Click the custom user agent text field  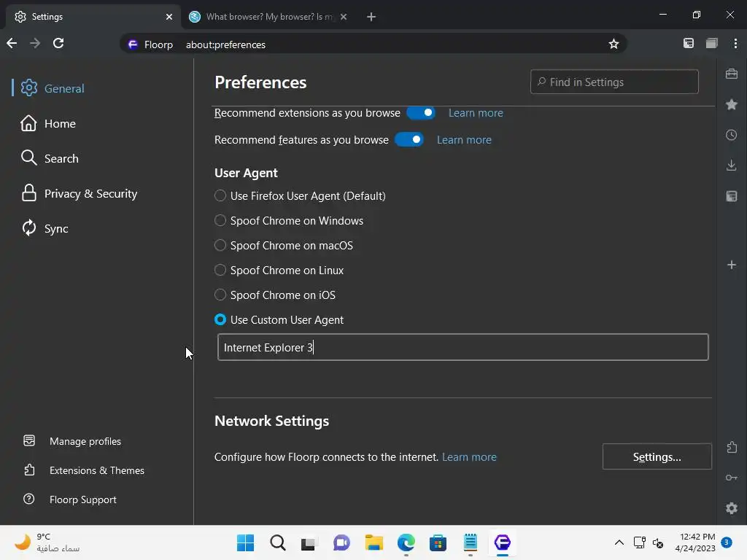click(x=463, y=347)
